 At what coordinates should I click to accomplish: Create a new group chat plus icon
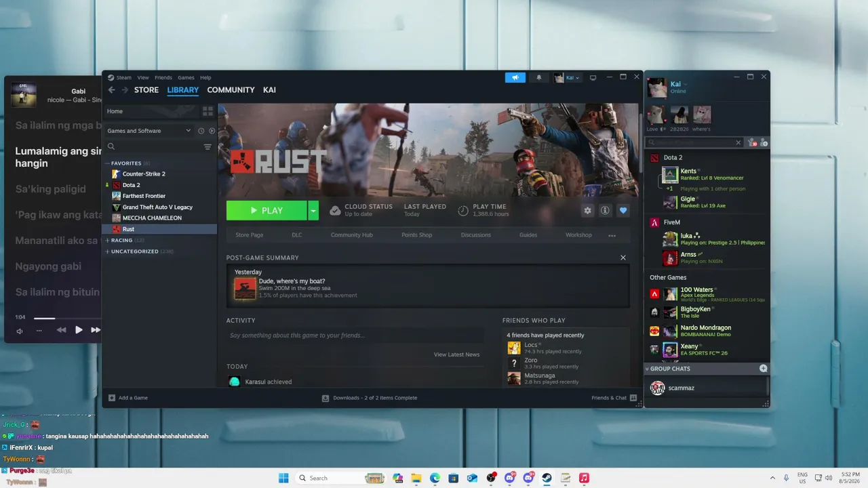pos(764,369)
